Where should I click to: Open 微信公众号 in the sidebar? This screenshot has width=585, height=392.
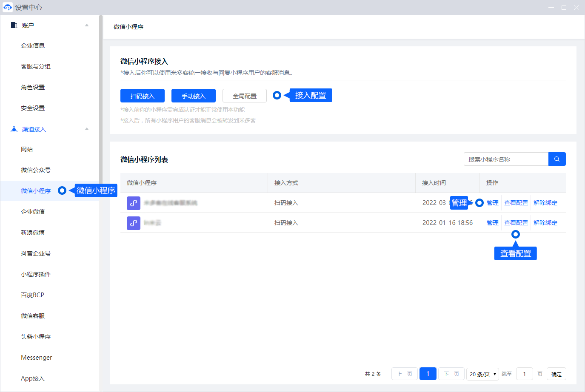click(x=36, y=170)
